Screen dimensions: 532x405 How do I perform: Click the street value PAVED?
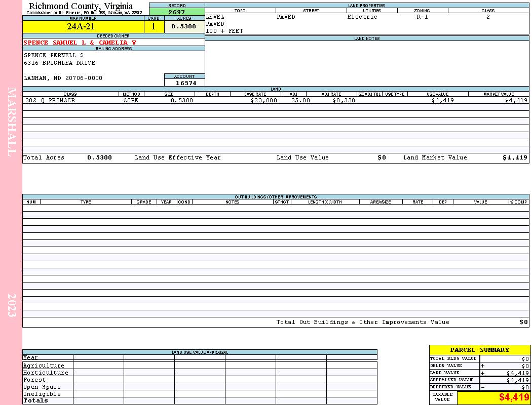[x=286, y=17]
